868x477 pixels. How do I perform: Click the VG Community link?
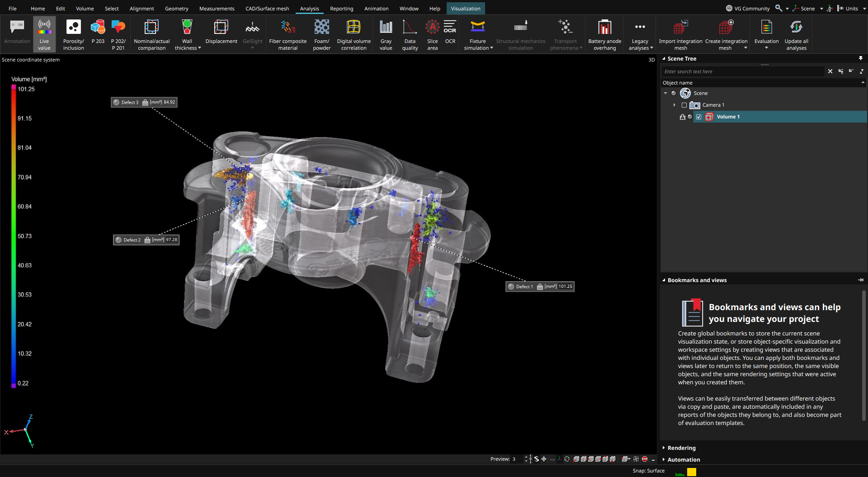(x=748, y=9)
